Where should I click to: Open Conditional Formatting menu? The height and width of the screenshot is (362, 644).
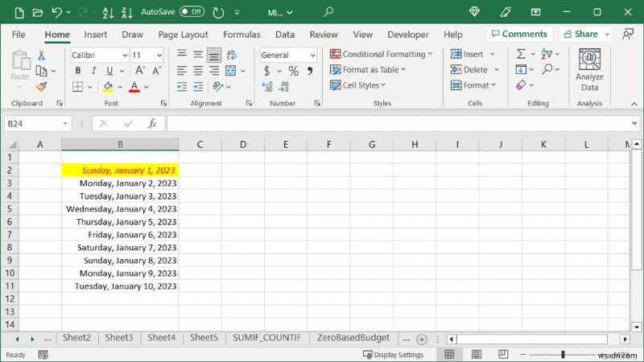coord(381,54)
